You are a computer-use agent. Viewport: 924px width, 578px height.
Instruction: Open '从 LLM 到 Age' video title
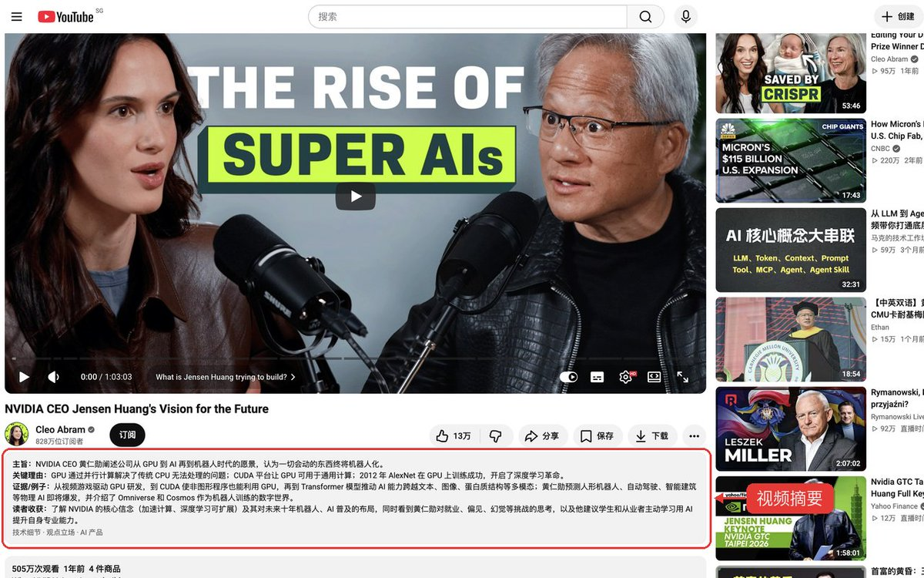coord(896,220)
